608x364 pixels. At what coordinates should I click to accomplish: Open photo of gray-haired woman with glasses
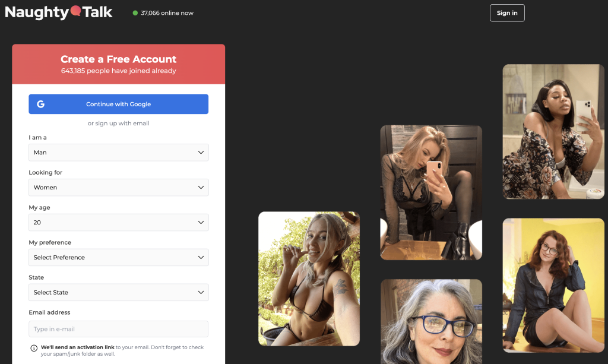431,321
